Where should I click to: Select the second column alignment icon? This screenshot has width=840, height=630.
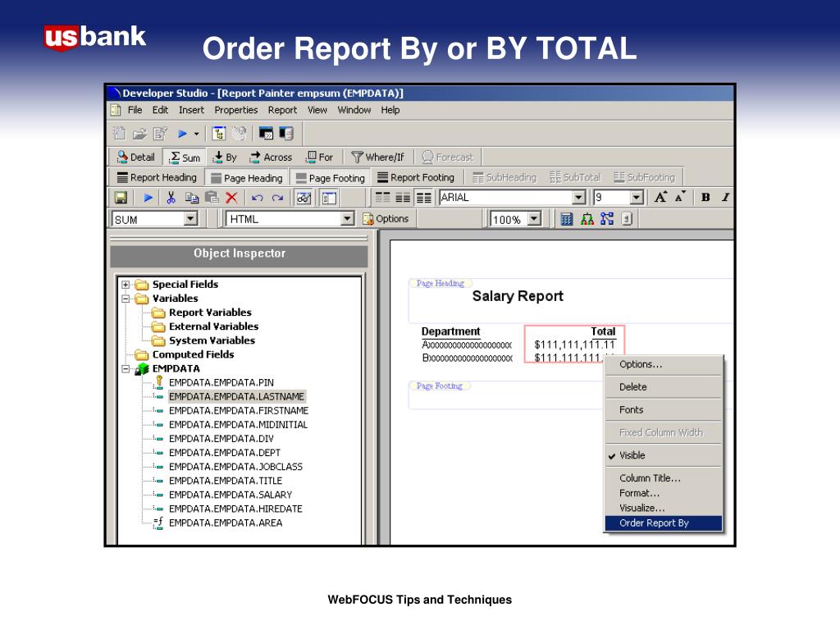403,198
